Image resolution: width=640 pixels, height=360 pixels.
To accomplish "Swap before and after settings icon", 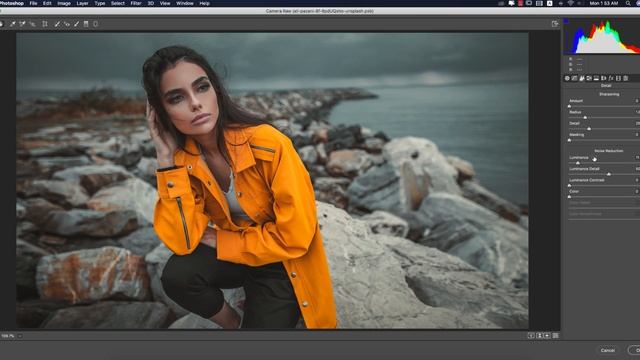I will pyautogui.click(x=539, y=336).
